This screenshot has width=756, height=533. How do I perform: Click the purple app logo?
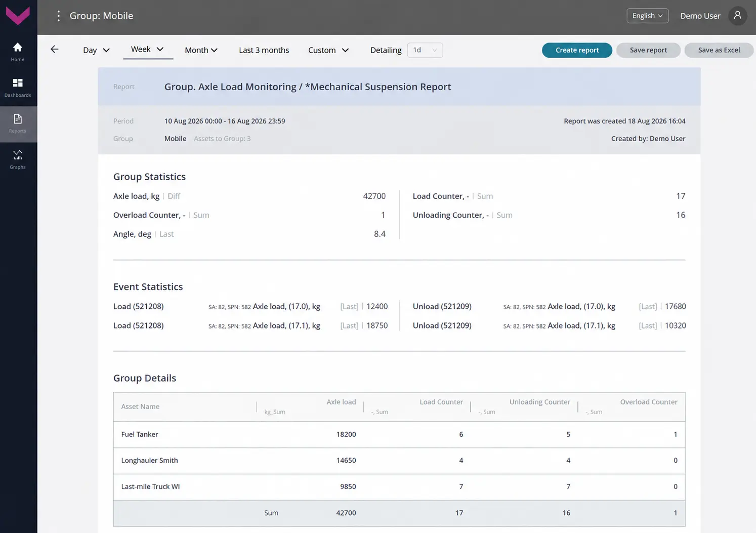[x=18, y=16]
